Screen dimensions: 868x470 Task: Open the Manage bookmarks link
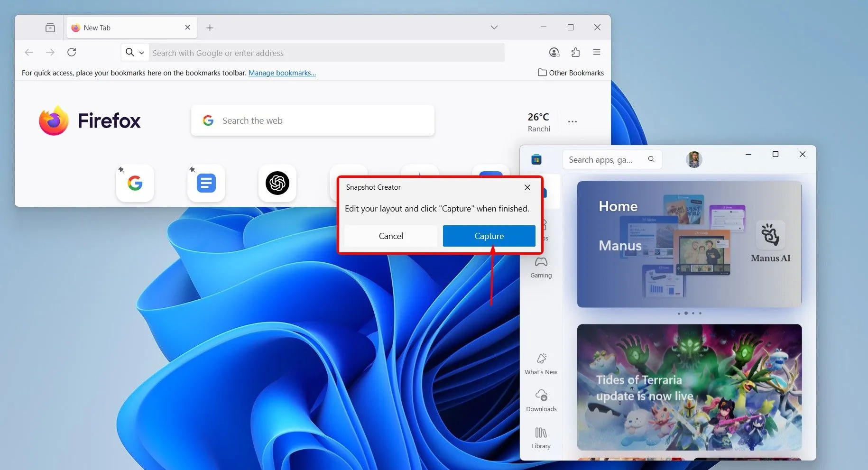[282, 73]
